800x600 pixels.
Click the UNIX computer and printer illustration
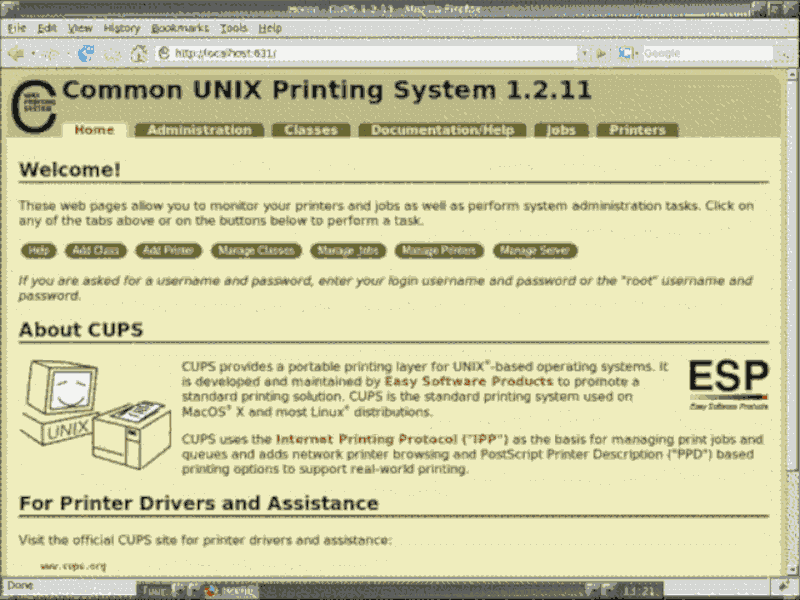(96, 414)
